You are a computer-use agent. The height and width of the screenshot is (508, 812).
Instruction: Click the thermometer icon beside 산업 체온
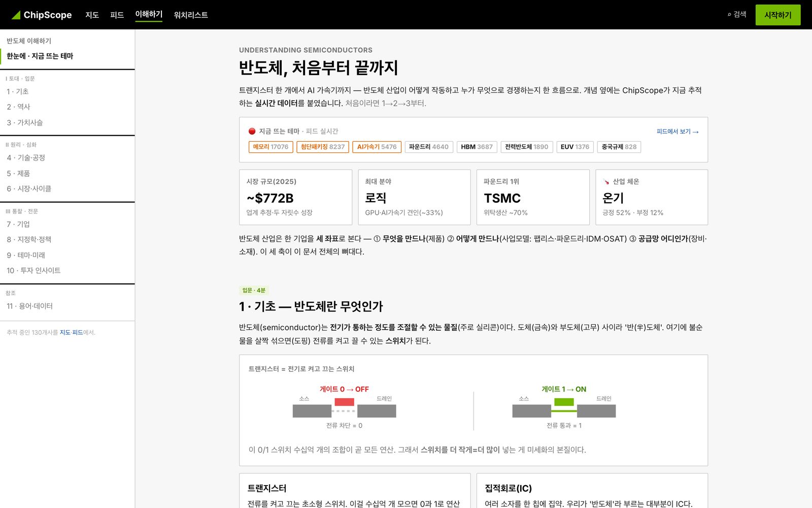click(x=606, y=182)
